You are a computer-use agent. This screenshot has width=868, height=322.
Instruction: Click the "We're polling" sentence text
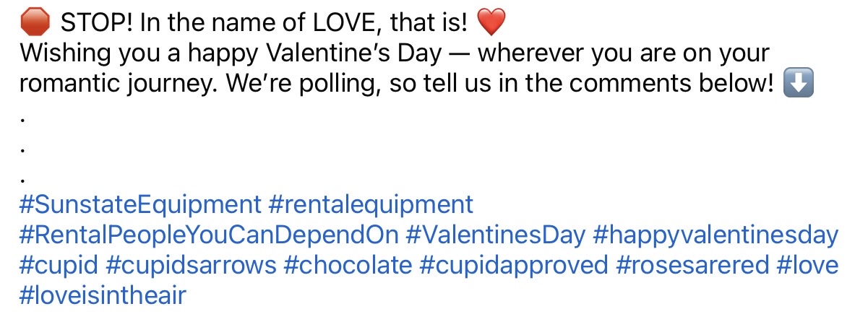(x=302, y=85)
